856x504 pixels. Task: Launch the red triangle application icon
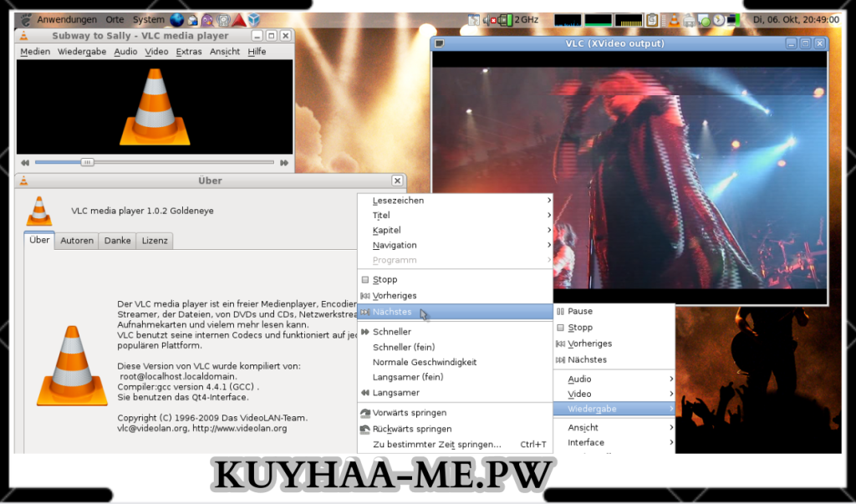[x=238, y=20]
